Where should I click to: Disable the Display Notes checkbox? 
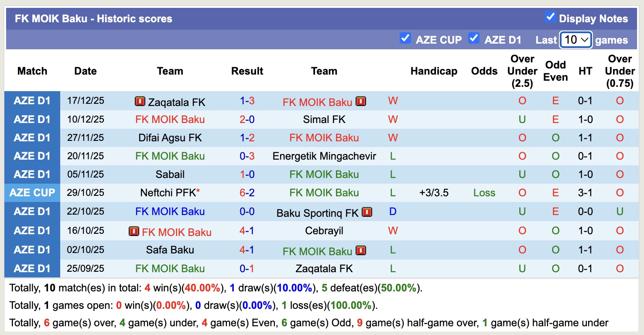549,18
